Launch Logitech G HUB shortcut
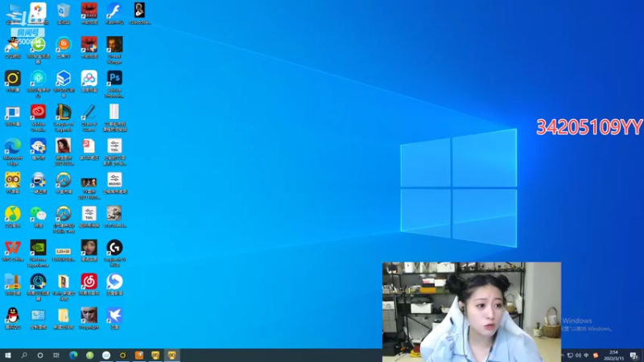 click(114, 253)
